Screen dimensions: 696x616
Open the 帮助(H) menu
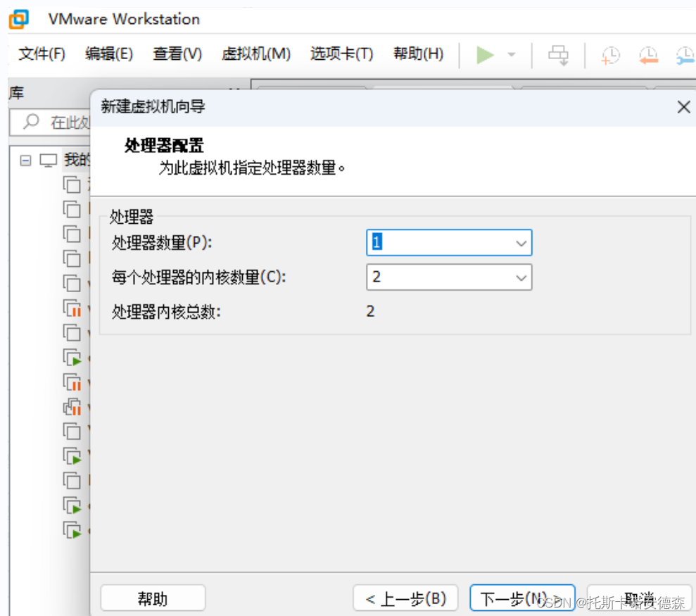pyautogui.click(x=418, y=54)
